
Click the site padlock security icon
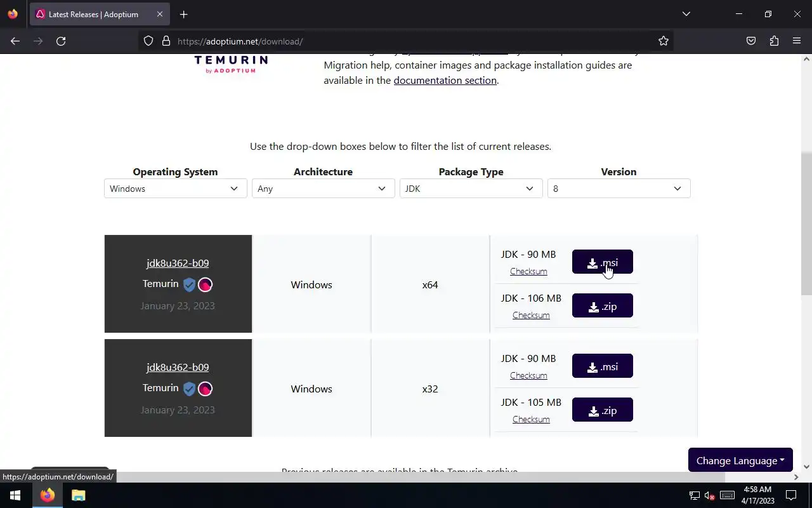166,41
